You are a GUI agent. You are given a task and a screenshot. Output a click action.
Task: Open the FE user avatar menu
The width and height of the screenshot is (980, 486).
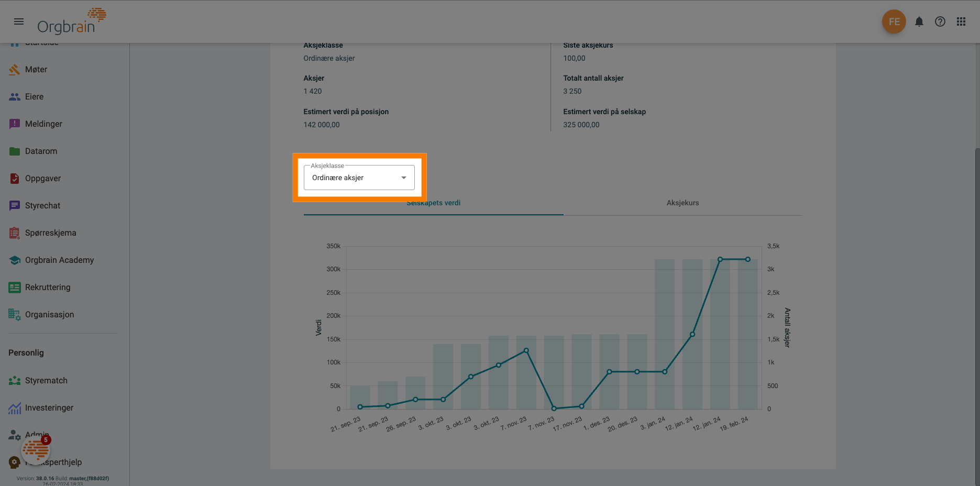(894, 21)
